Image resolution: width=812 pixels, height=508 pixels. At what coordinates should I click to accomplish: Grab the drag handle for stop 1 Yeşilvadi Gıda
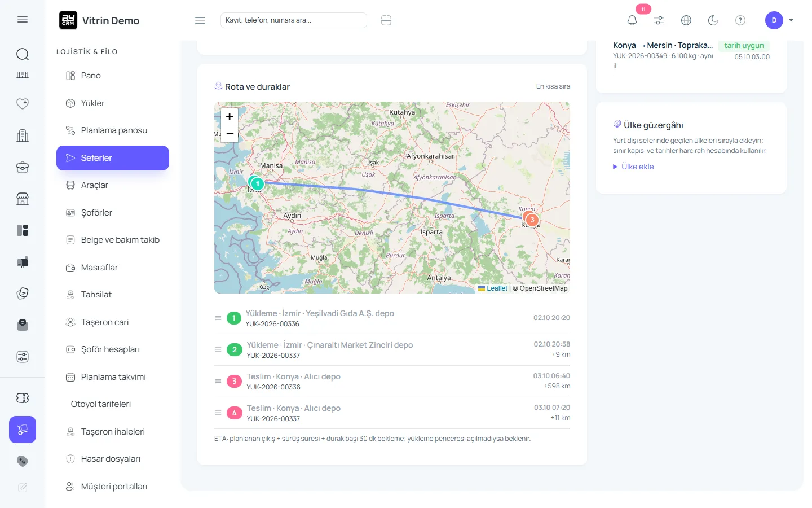click(x=218, y=318)
